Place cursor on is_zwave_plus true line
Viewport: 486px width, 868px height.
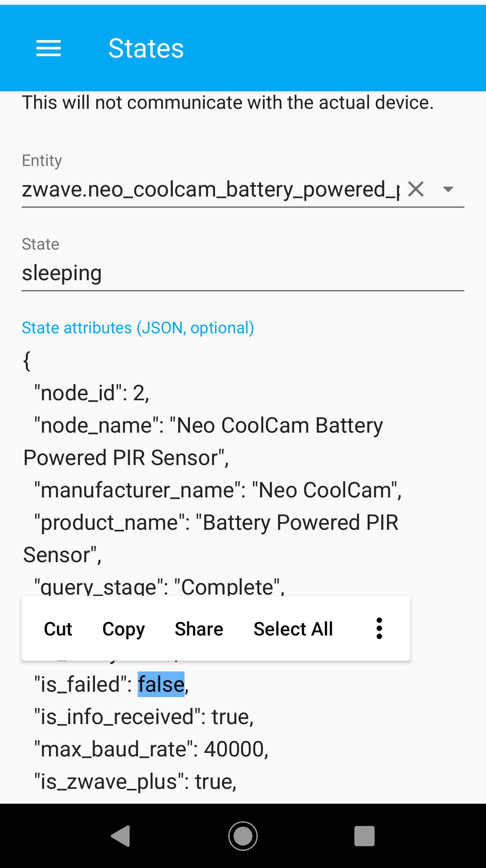pyautogui.click(x=135, y=782)
